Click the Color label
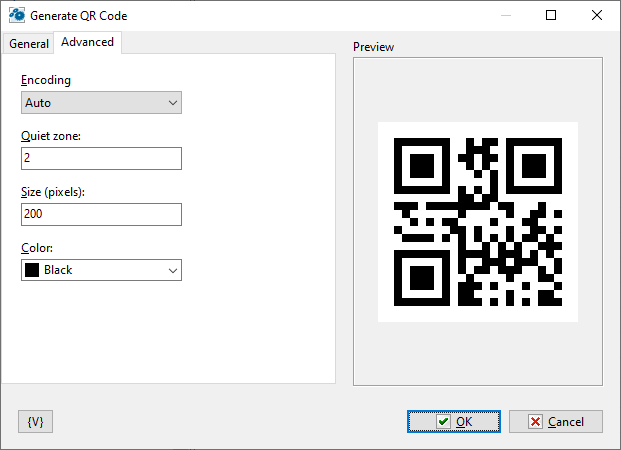Screen dimensions: 621x450 tap(37, 248)
